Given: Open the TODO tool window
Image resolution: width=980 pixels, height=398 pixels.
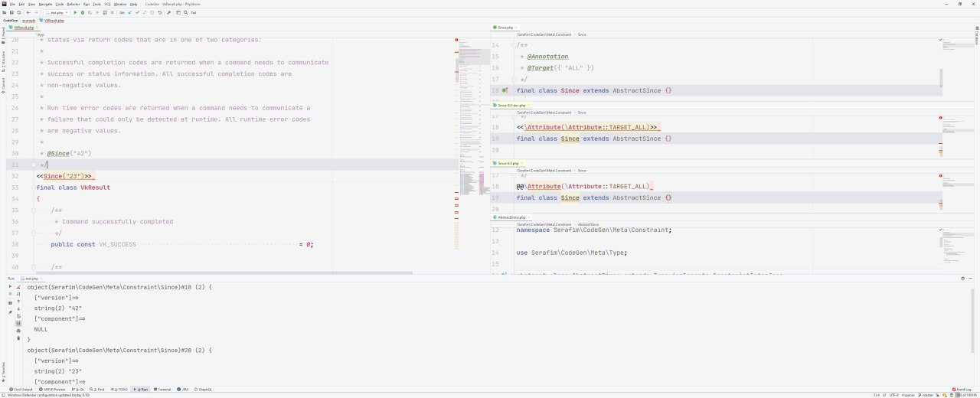Looking at the screenshot, I should pyautogui.click(x=119, y=390).
